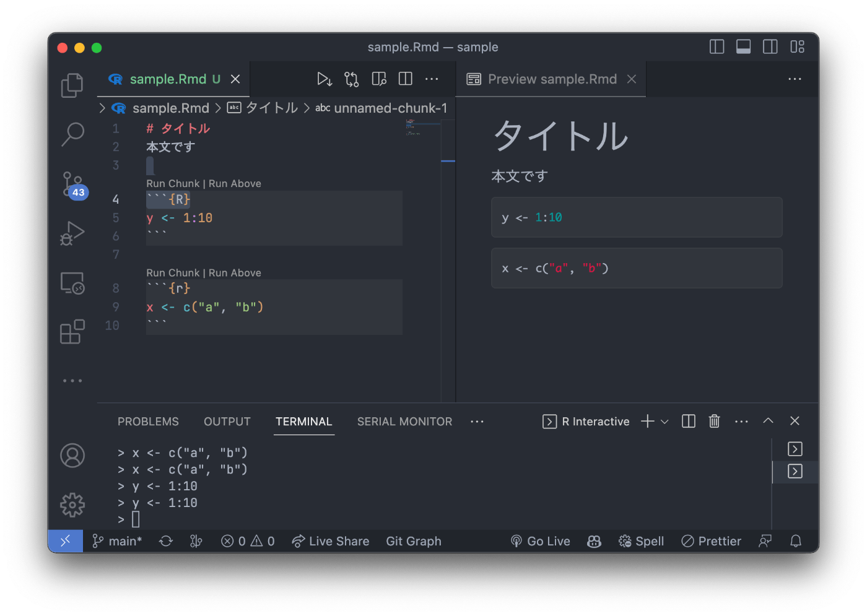867x616 pixels.
Task: Open errors and warnings count
Action: (x=248, y=541)
